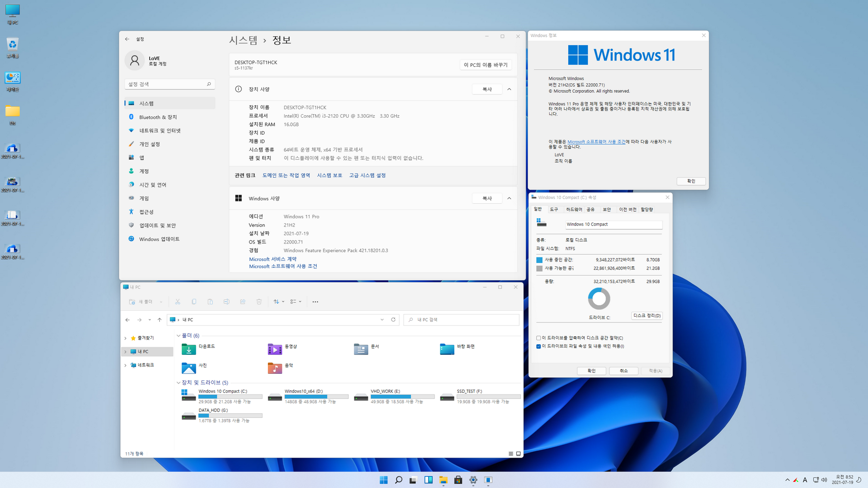
Task: Open the 다운로드 folder
Action: [x=199, y=349]
